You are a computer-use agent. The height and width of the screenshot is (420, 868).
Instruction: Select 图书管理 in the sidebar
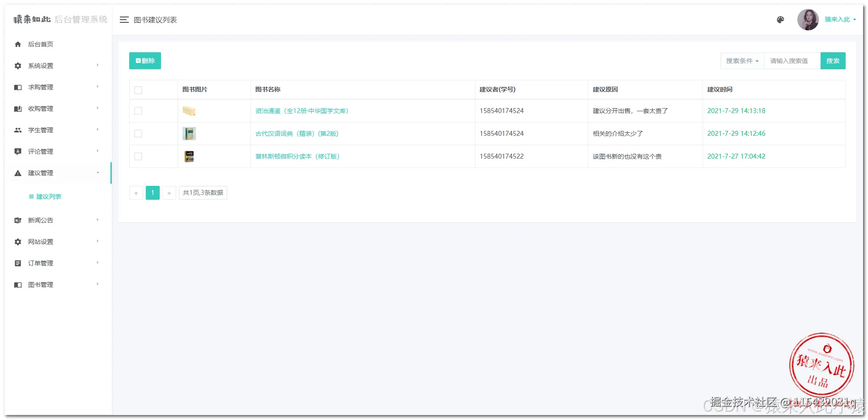coord(41,285)
